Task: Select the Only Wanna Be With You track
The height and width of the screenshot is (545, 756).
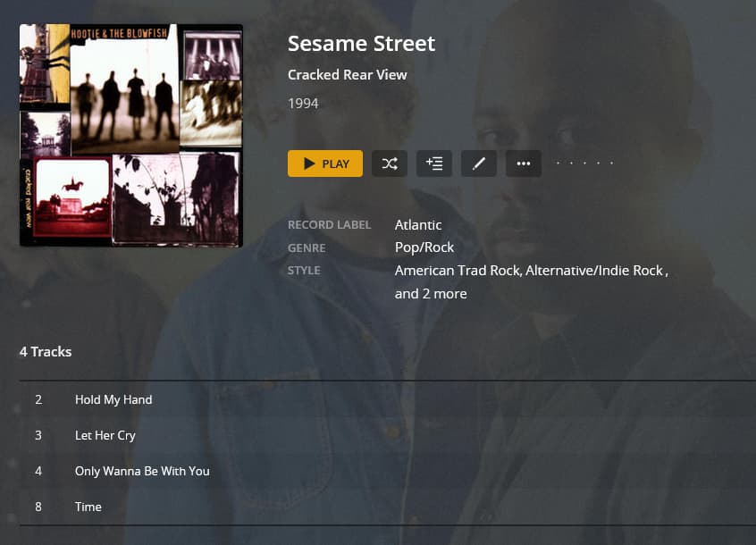Action: point(142,471)
